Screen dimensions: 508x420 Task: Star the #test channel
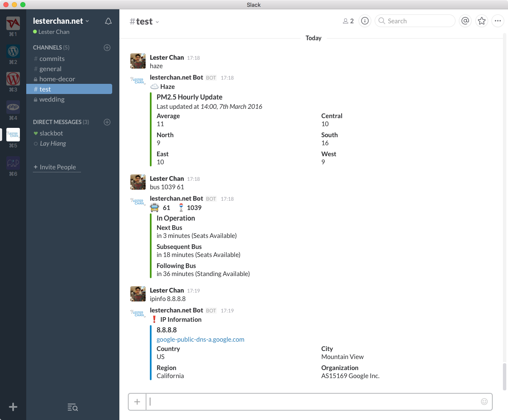click(482, 20)
